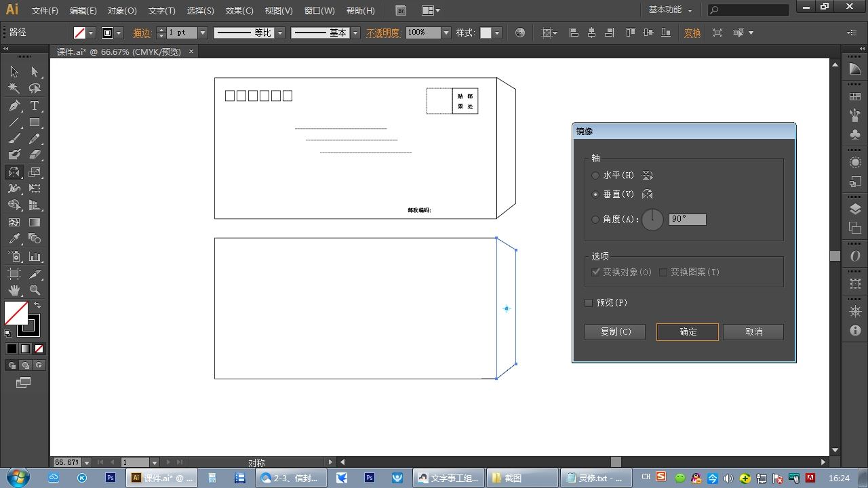Image resolution: width=868 pixels, height=488 pixels.
Task: Select the Magic Wand tool
Action: (14, 89)
